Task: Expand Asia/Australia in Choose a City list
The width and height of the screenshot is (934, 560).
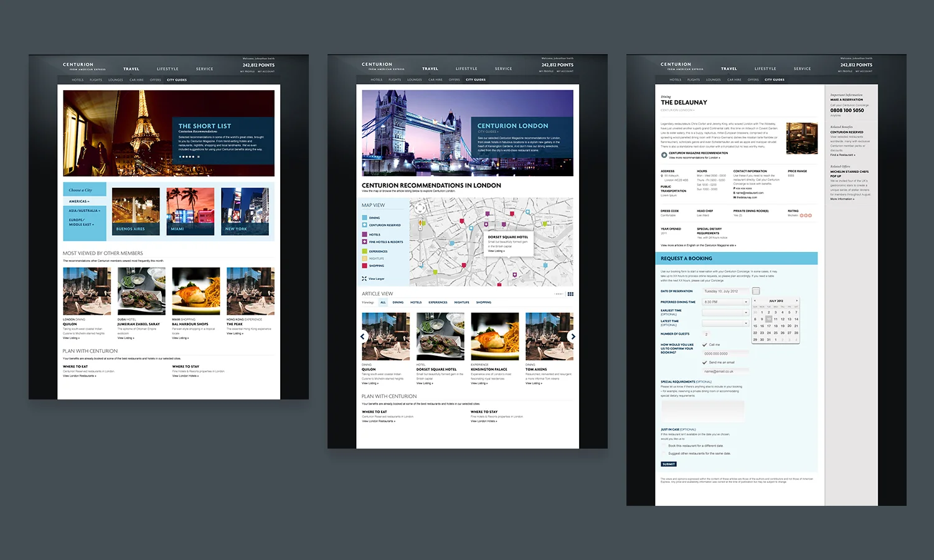Action: coord(85,211)
